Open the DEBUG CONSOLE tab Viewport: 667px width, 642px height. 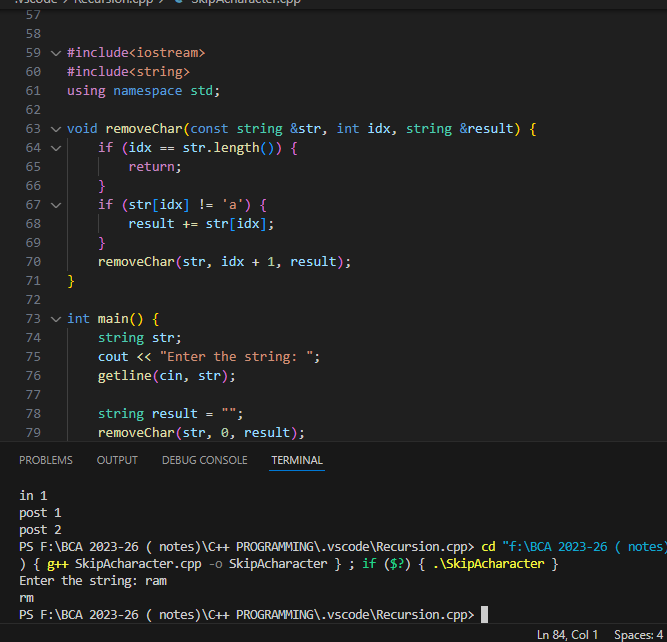205,460
